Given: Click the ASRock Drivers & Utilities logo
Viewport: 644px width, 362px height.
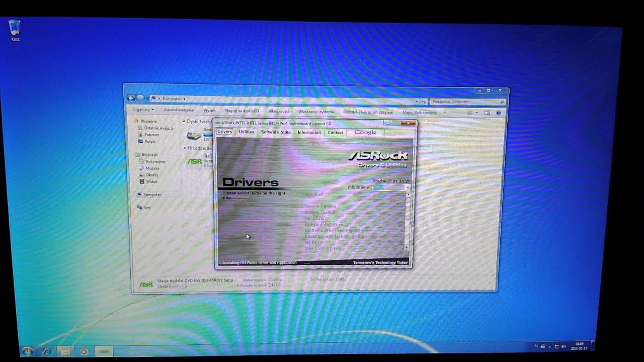Looking at the screenshot, I should pos(378,158).
